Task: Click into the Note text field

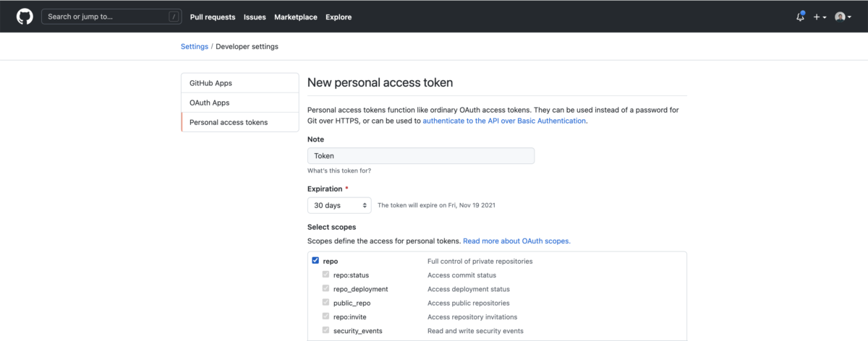Action: [420, 155]
